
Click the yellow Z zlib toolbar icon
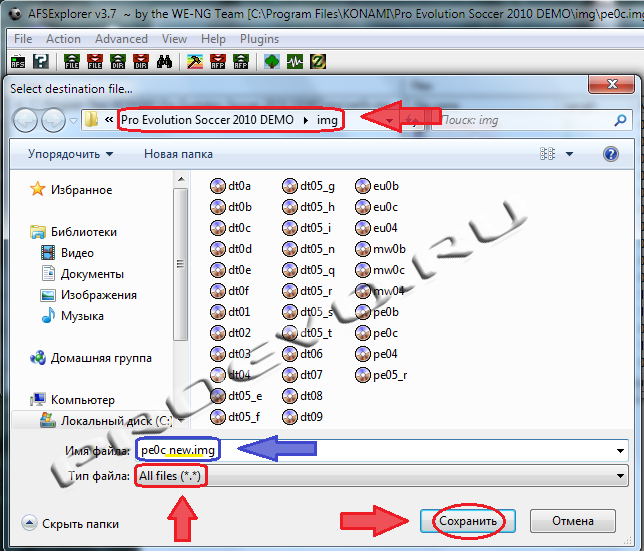tap(318, 62)
